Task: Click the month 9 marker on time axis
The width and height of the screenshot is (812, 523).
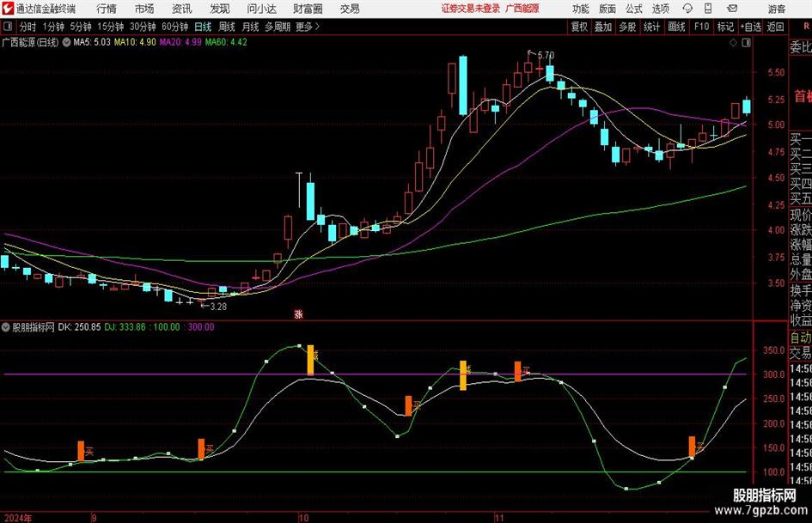Action: [94, 517]
